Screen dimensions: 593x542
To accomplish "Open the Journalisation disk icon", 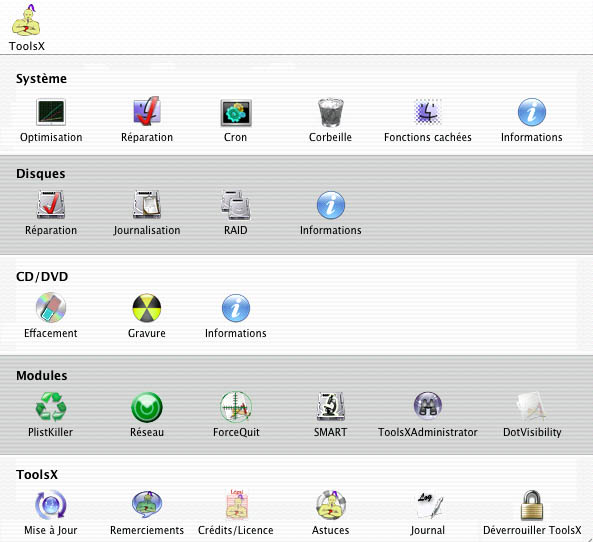I will coord(147,205).
